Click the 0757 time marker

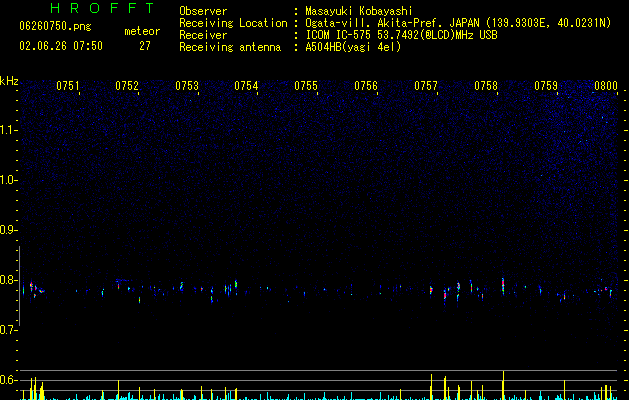tap(426, 85)
